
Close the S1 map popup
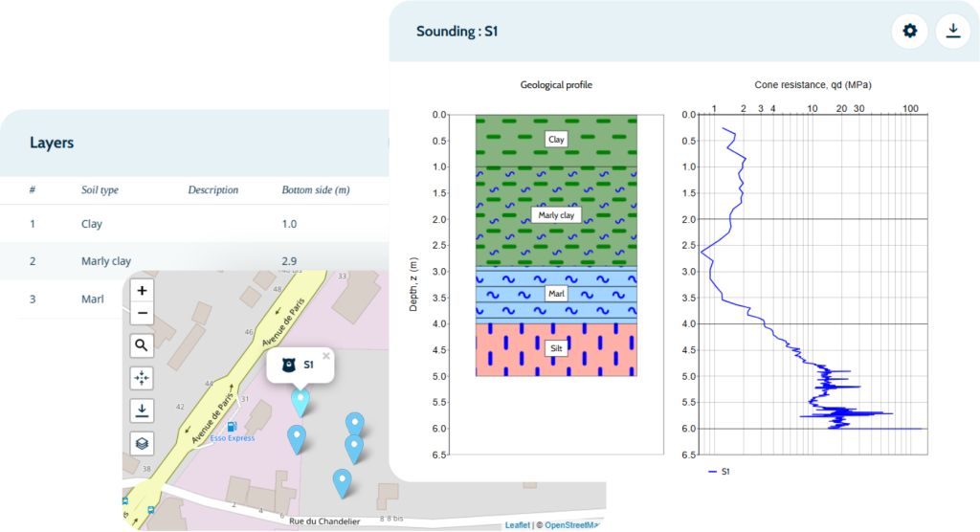pyautogui.click(x=325, y=356)
